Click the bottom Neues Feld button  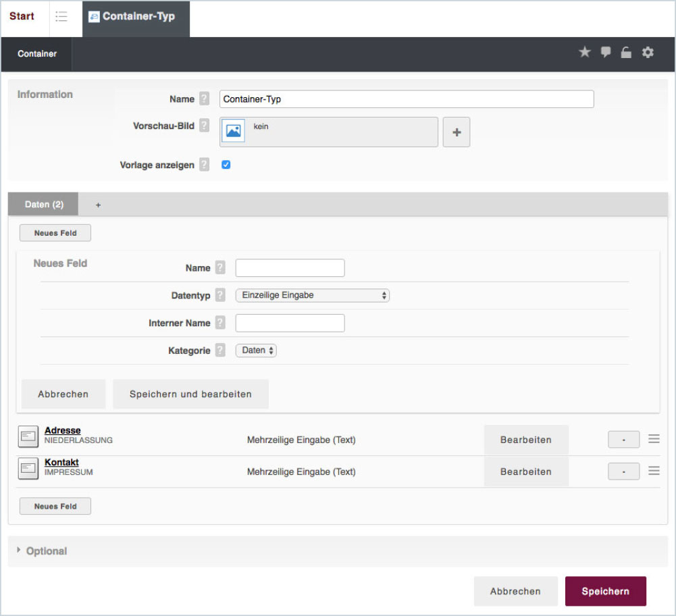55,506
